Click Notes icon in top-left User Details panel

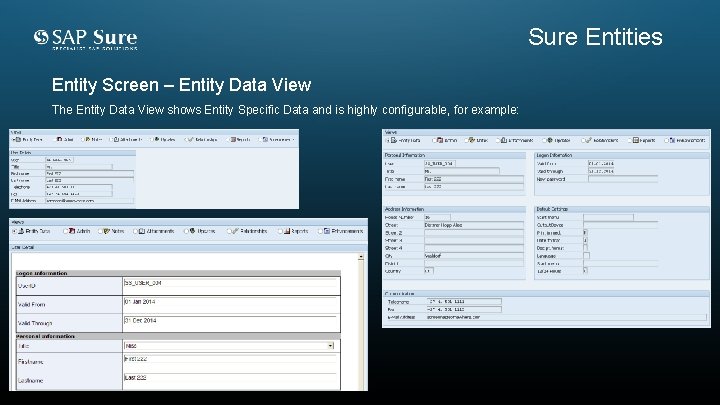point(87,139)
